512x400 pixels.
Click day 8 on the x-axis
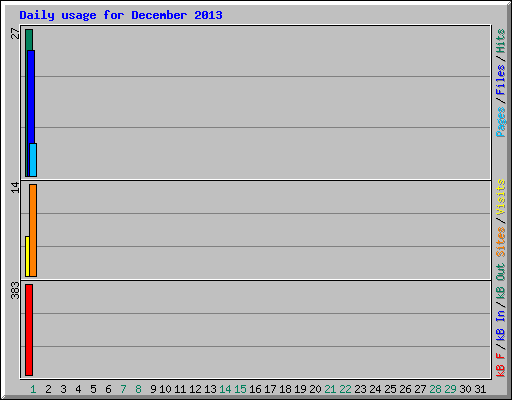[138, 389]
